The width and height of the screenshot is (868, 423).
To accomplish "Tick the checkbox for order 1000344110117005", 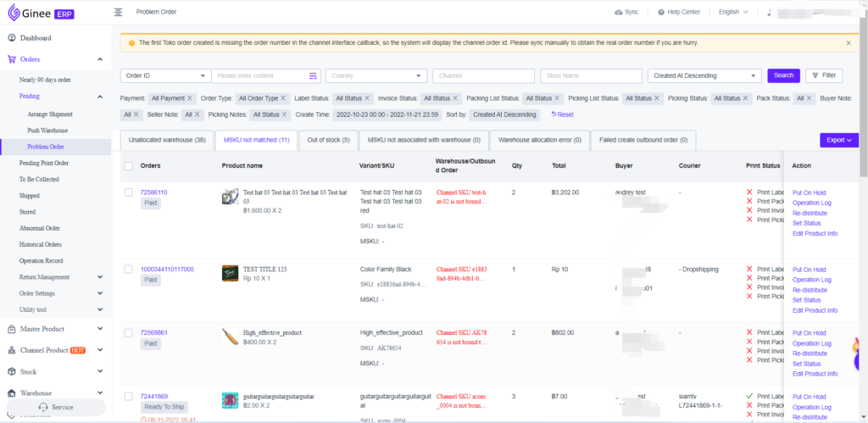I will point(129,269).
